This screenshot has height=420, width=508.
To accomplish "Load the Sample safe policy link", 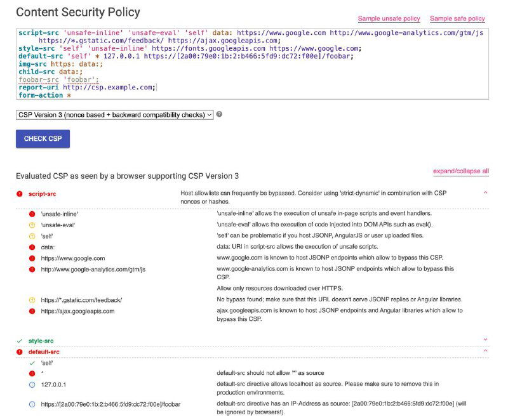I will [457, 19].
